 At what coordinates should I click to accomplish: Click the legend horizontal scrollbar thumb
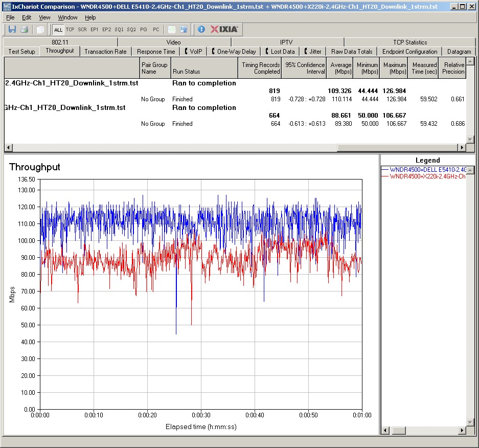(398, 430)
